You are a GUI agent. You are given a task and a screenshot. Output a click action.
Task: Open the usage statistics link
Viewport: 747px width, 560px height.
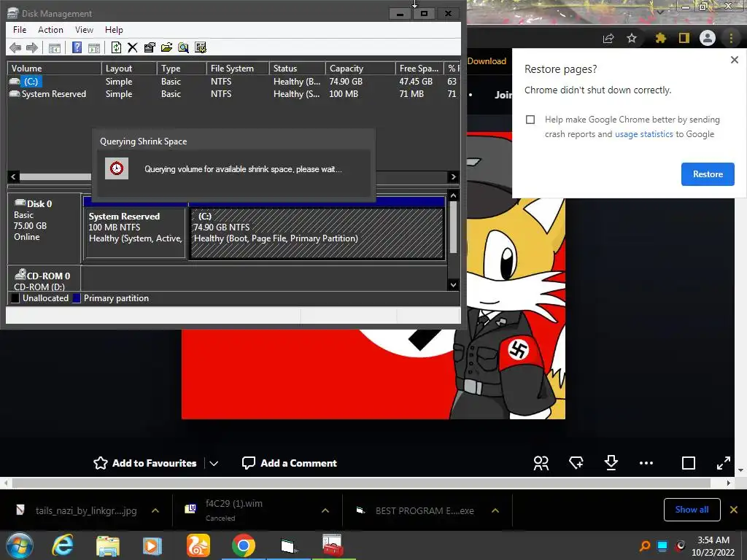[643, 134]
